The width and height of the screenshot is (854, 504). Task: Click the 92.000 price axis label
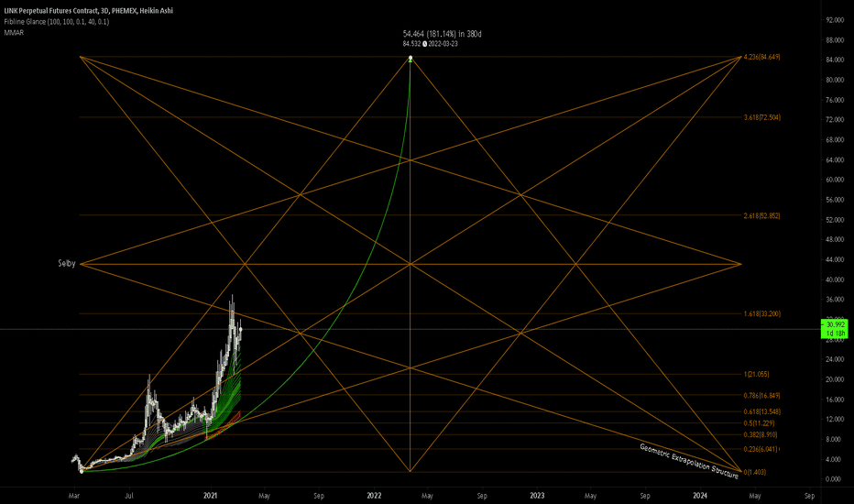coord(835,20)
